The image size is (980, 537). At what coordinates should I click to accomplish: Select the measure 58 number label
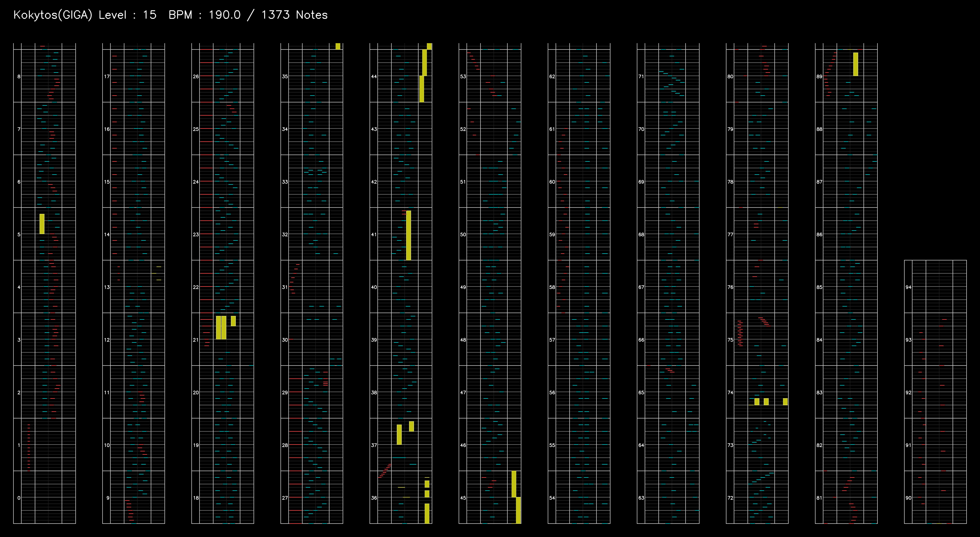coord(552,287)
